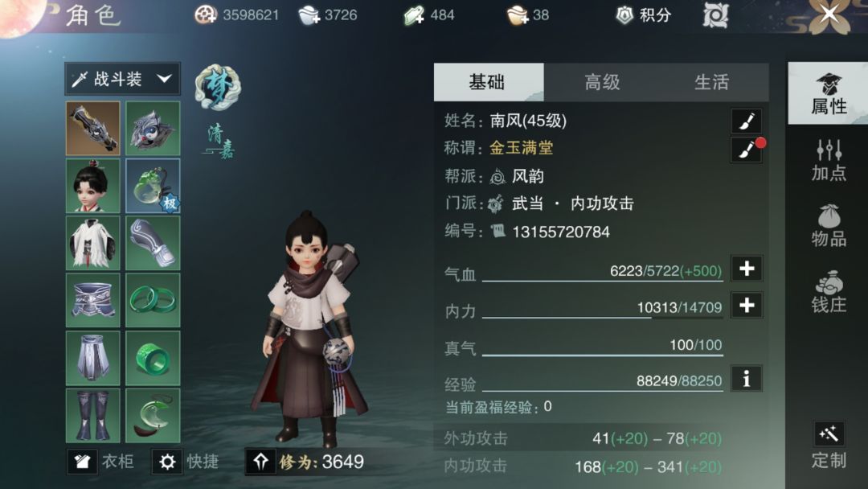Add 内力 with the plus button
868x489 pixels.
point(746,305)
